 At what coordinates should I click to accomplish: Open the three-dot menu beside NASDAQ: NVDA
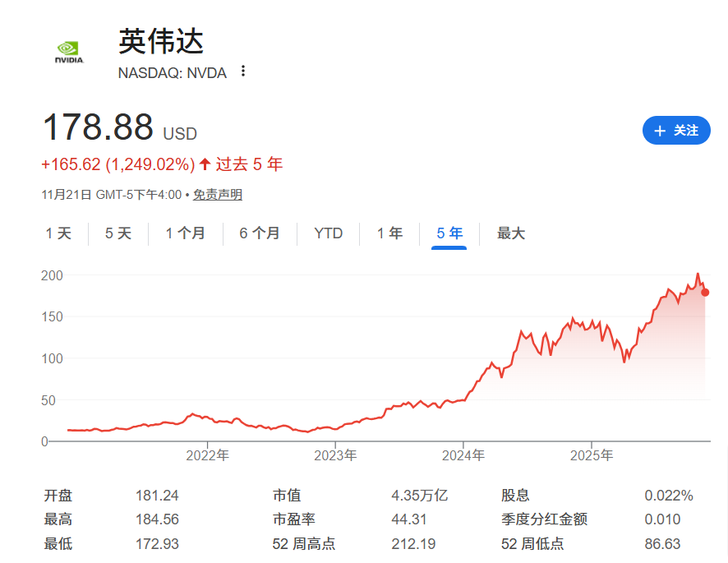click(x=242, y=72)
